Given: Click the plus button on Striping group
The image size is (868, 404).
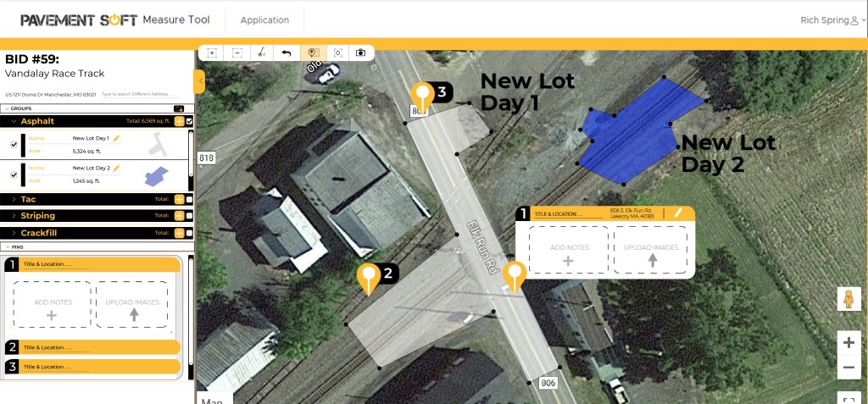Looking at the screenshot, I should click(x=179, y=216).
